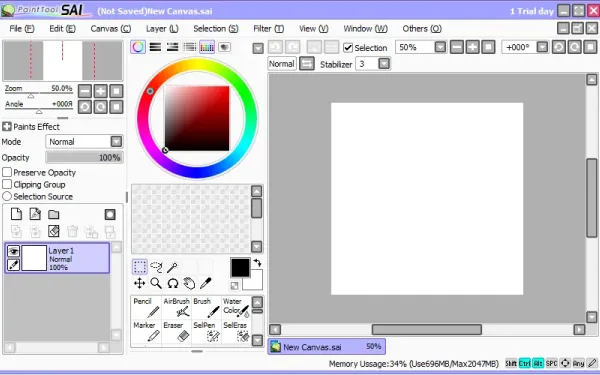Open the File menu
The width and height of the screenshot is (600, 375).
(21, 29)
